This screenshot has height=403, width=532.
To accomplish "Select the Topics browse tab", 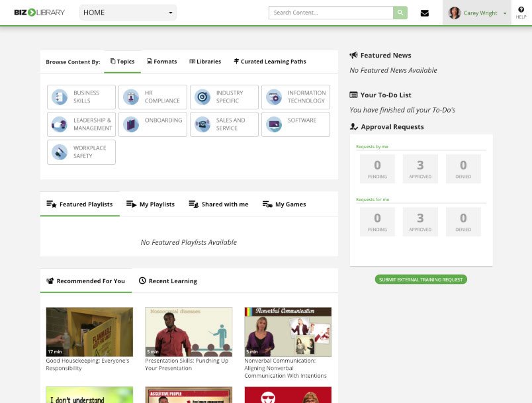I will click(122, 62).
